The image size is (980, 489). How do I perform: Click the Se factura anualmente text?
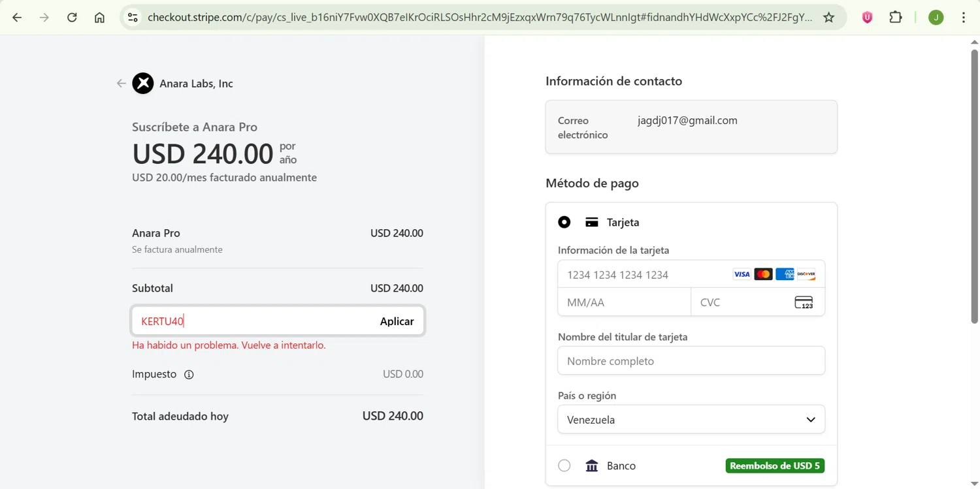click(x=177, y=249)
